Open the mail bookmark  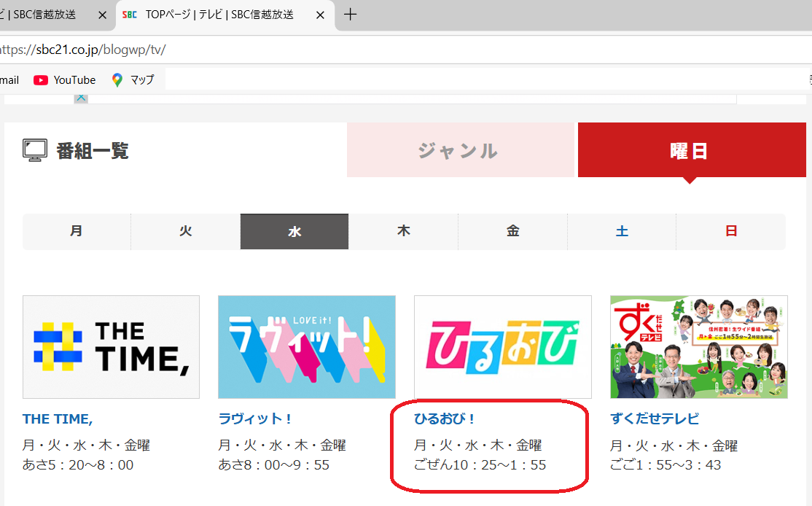[x=9, y=79]
